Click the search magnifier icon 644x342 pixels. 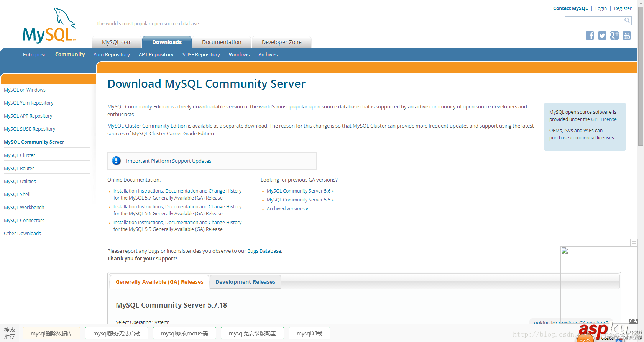[627, 20]
